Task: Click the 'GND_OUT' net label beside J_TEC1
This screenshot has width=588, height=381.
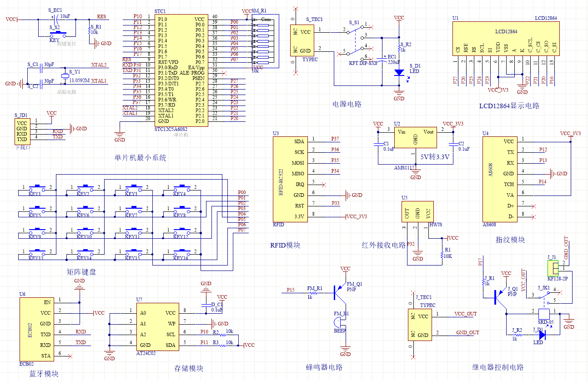Action: 468,333
